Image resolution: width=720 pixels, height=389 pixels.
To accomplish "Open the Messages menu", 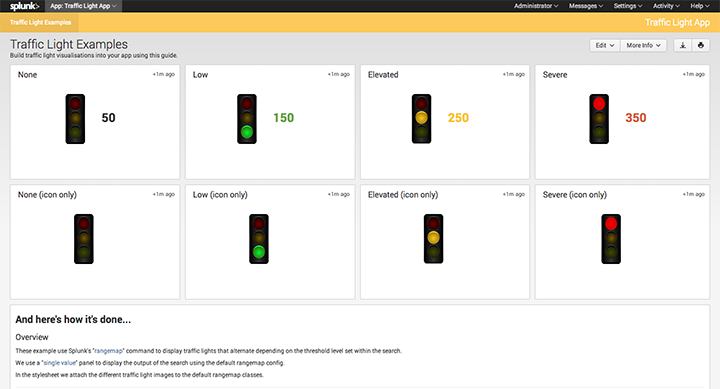I will click(x=586, y=6).
